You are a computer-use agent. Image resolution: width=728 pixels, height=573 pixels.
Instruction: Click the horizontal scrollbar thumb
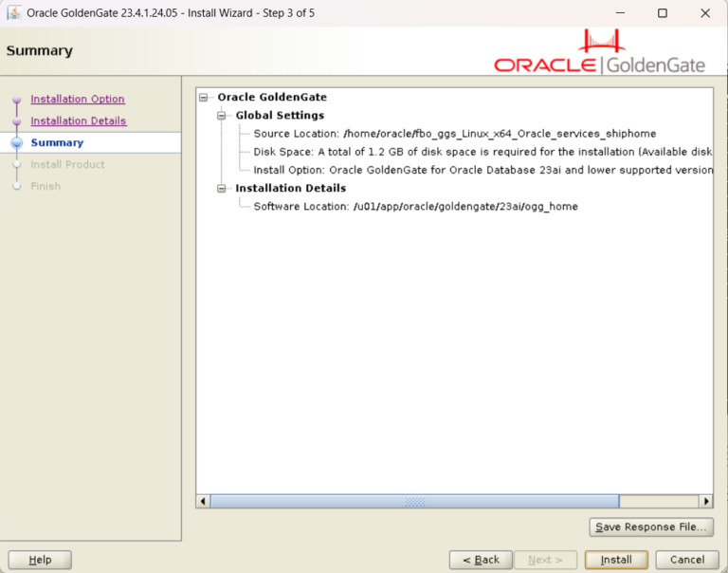click(414, 502)
